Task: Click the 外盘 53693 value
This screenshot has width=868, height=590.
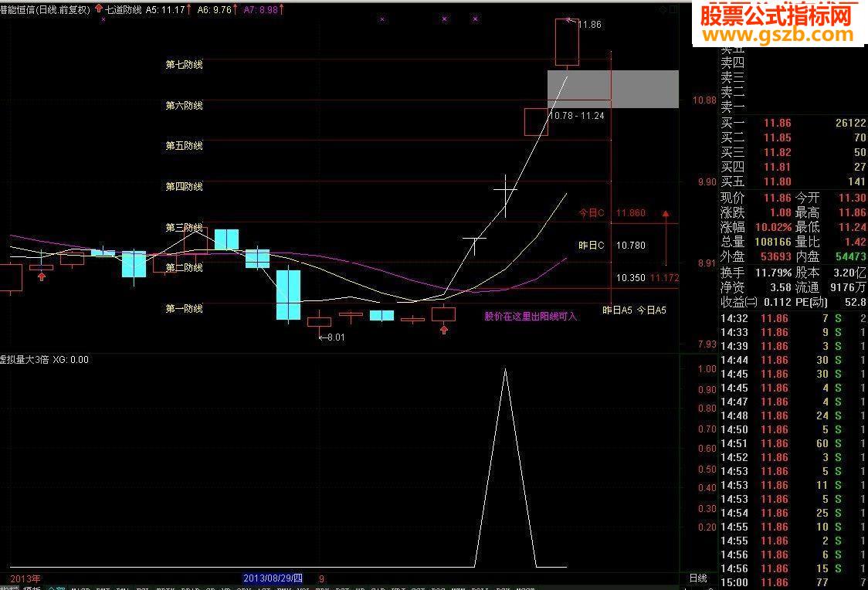Action: pyautogui.click(x=776, y=257)
